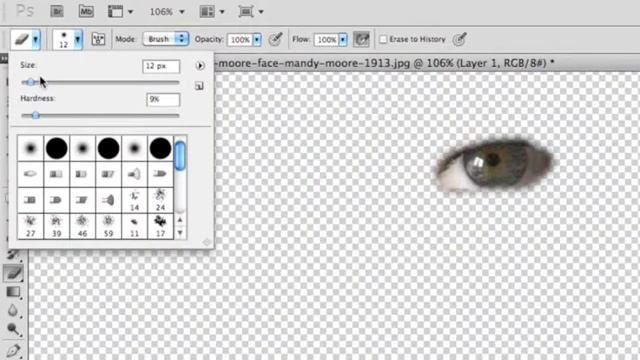The height and width of the screenshot is (360, 640).
Task: Toggle tablet pressure for size
Action: click(460, 39)
